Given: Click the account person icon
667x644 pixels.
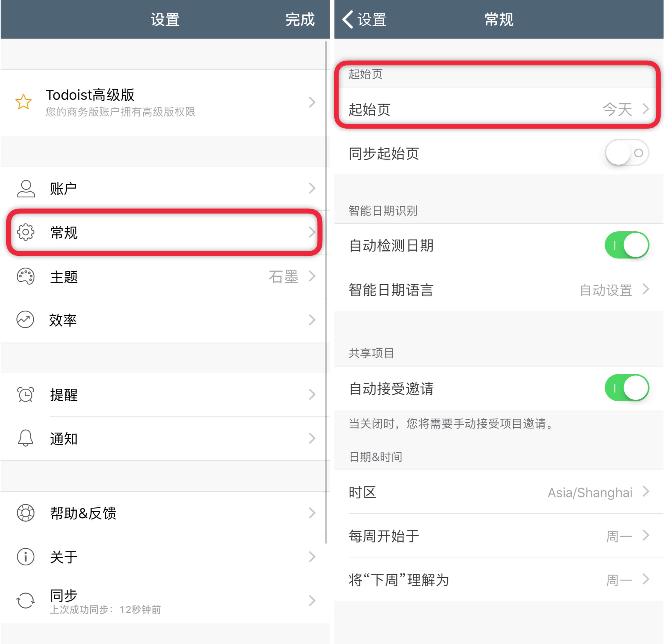Looking at the screenshot, I should click(26, 188).
